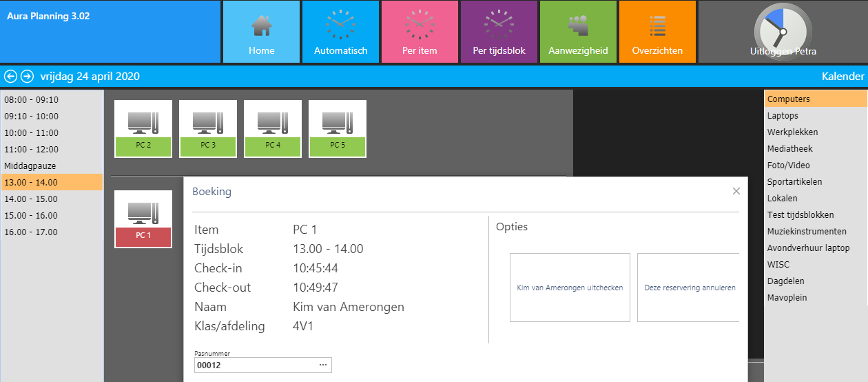
Task: Click Kim van Amerongen uitchecken
Action: [x=570, y=288]
